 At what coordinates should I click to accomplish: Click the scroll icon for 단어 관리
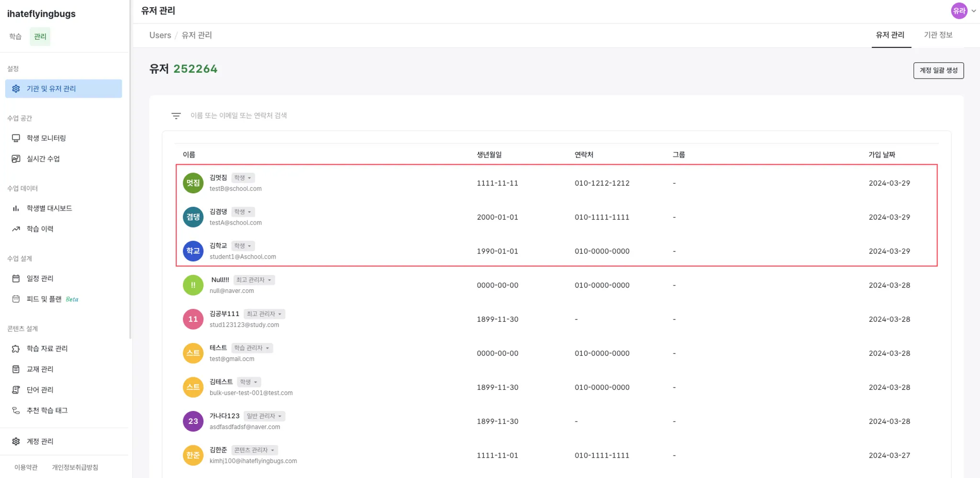pyautogui.click(x=16, y=390)
